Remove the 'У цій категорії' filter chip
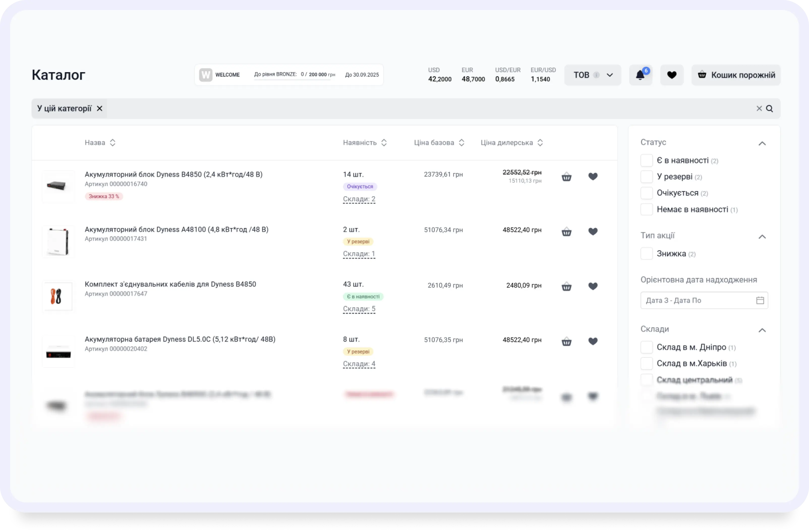This screenshot has height=532, width=809. 100,108
